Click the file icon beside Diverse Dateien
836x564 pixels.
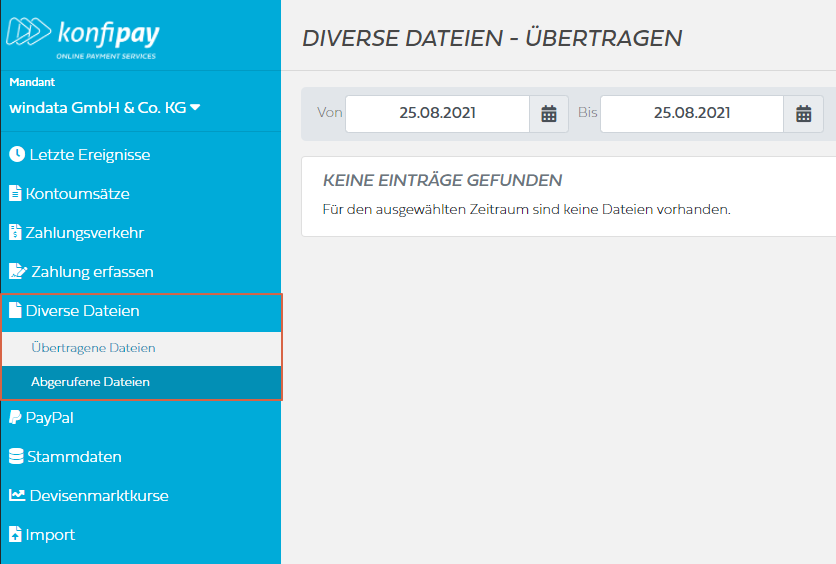pos(15,311)
